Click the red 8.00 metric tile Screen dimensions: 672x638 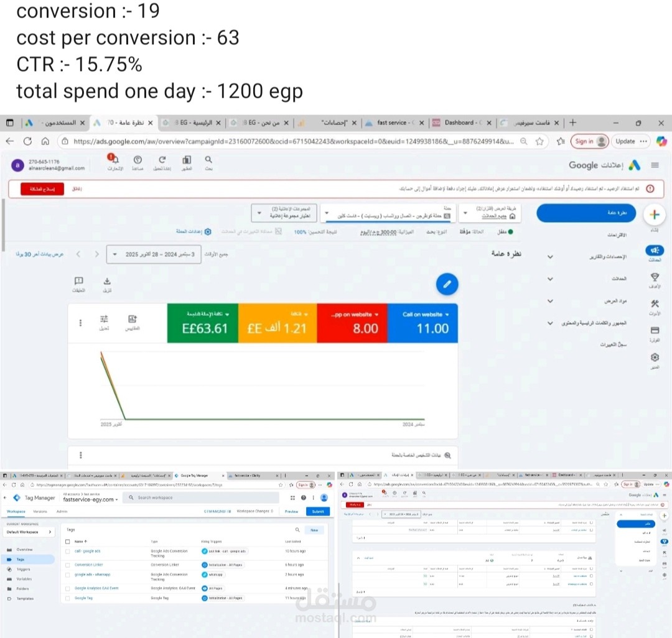click(352, 323)
